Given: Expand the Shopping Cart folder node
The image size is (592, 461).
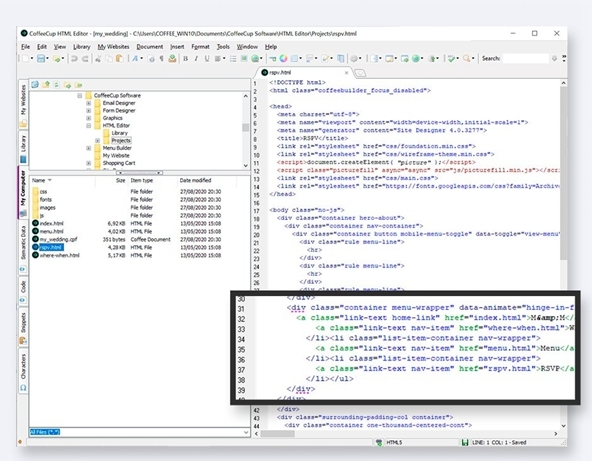Looking at the screenshot, I should tap(88, 163).
